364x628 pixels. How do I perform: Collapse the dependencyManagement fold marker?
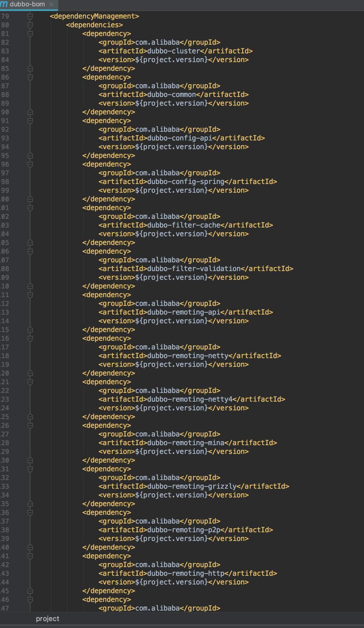30,16
